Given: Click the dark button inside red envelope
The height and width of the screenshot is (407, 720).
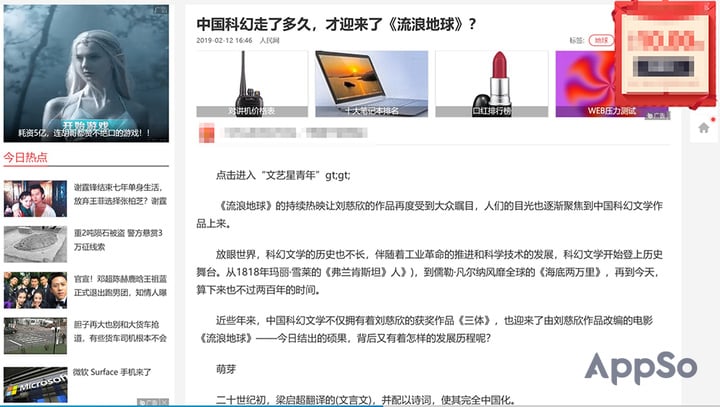Looking at the screenshot, I should tap(663, 67).
